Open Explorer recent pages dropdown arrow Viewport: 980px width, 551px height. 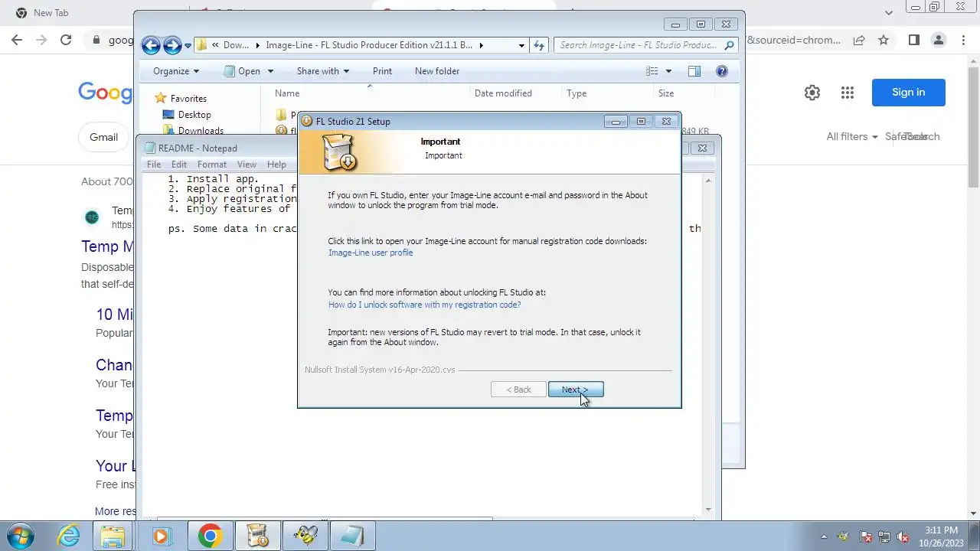(x=188, y=46)
